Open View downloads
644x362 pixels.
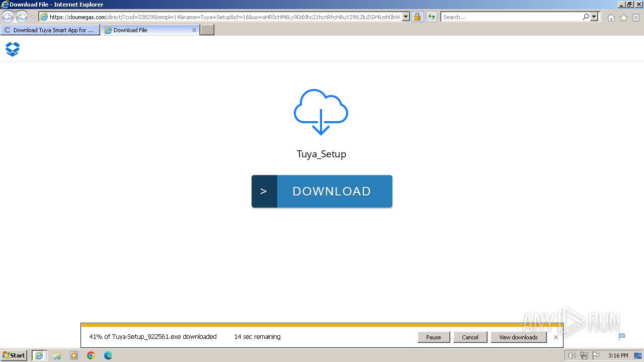tap(518, 337)
